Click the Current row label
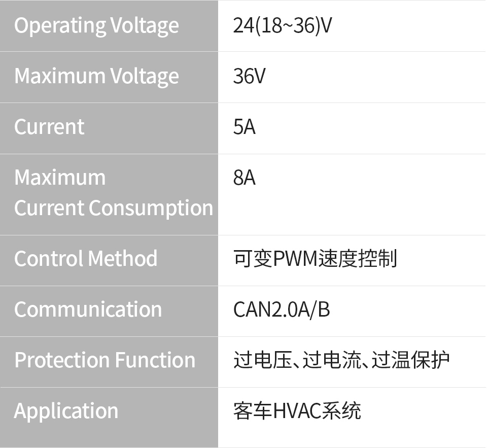 [x=49, y=127]
